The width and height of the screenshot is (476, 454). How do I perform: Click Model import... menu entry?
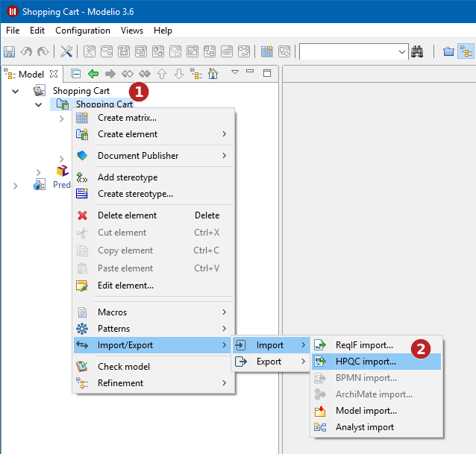pyautogui.click(x=366, y=411)
